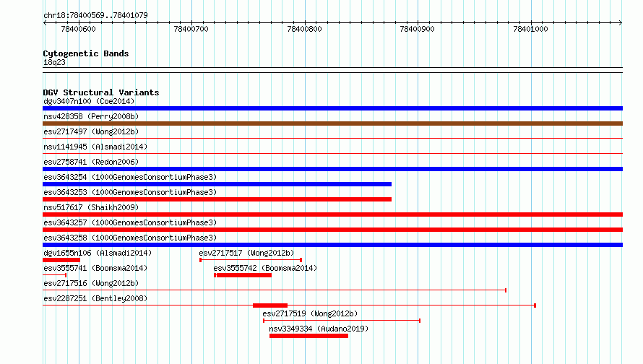Open the nsv3349334 (Audano2019) label
The image size is (643, 364).
point(319,329)
